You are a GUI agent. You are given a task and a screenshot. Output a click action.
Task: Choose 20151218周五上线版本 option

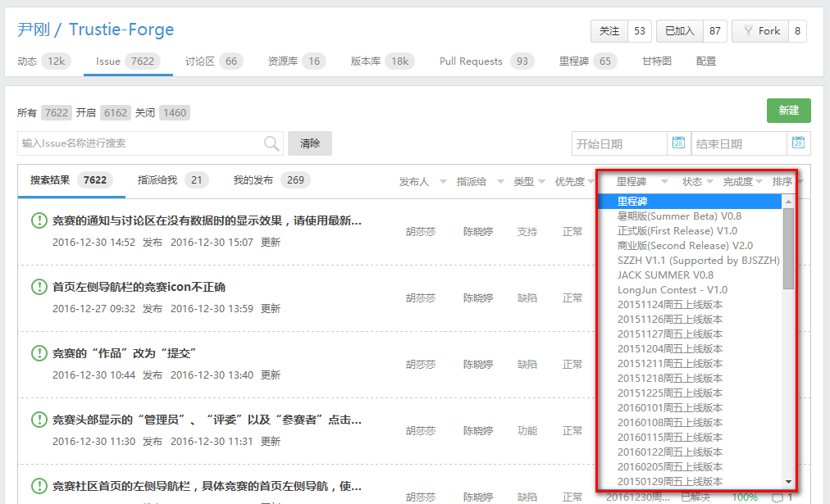tap(690, 378)
